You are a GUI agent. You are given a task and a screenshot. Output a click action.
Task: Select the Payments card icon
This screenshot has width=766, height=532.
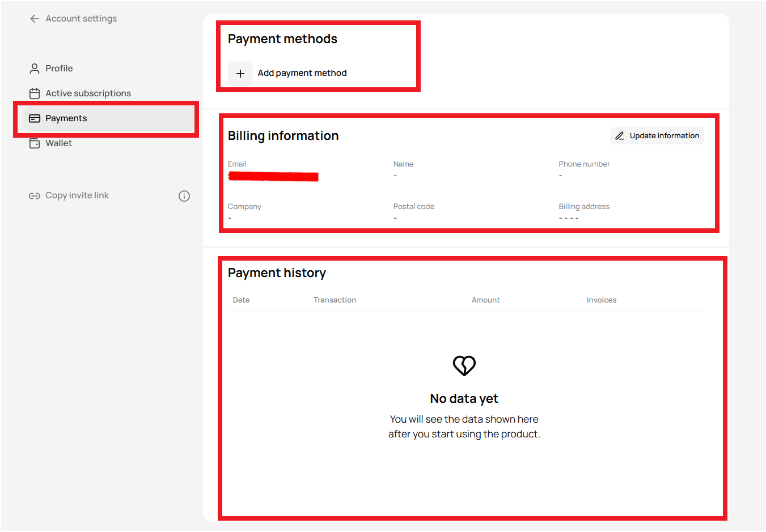click(x=34, y=118)
